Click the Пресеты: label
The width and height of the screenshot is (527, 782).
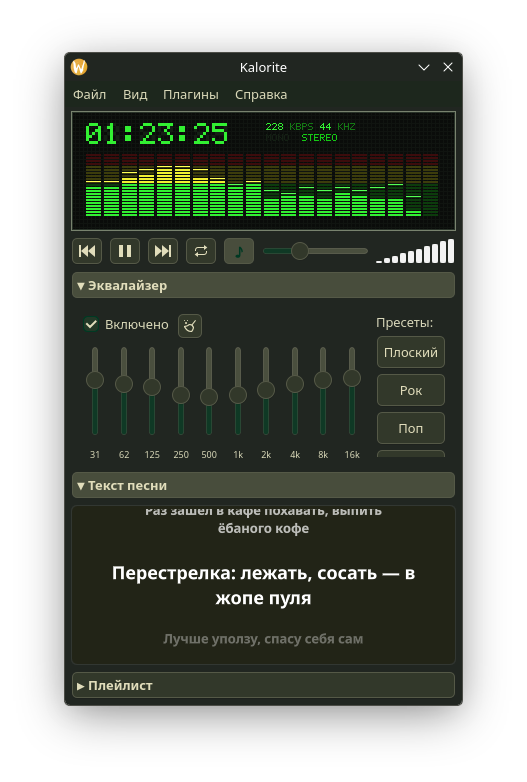404,323
